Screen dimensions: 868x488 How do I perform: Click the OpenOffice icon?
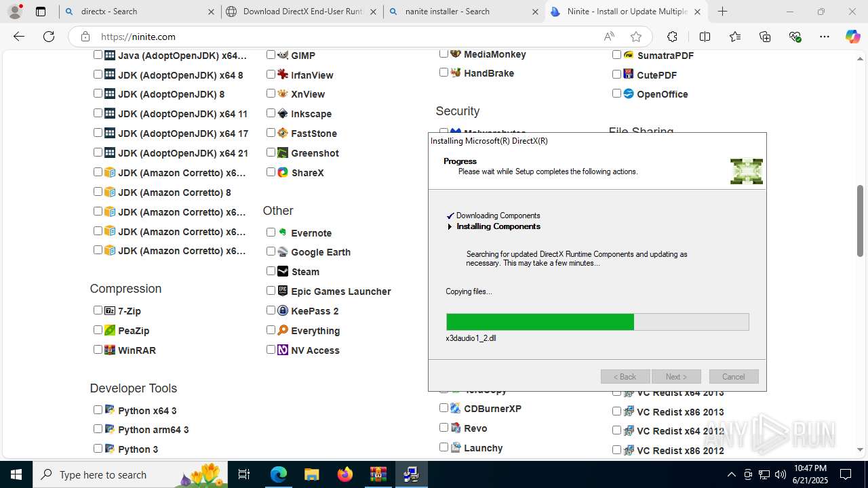click(629, 94)
